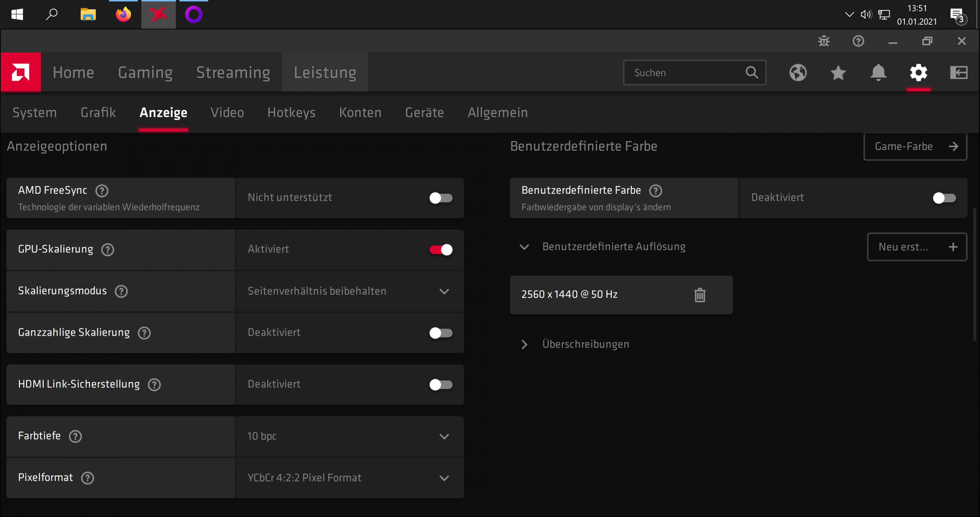This screenshot has width=980, height=517.
Task: Open the Gaming menu tab
Action: click(145, 72)
